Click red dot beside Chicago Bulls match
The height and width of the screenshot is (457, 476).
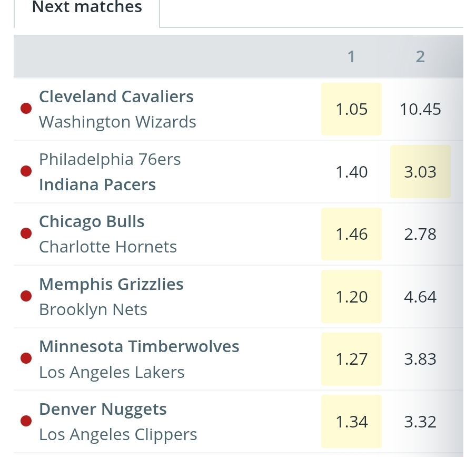pos(26,234)
